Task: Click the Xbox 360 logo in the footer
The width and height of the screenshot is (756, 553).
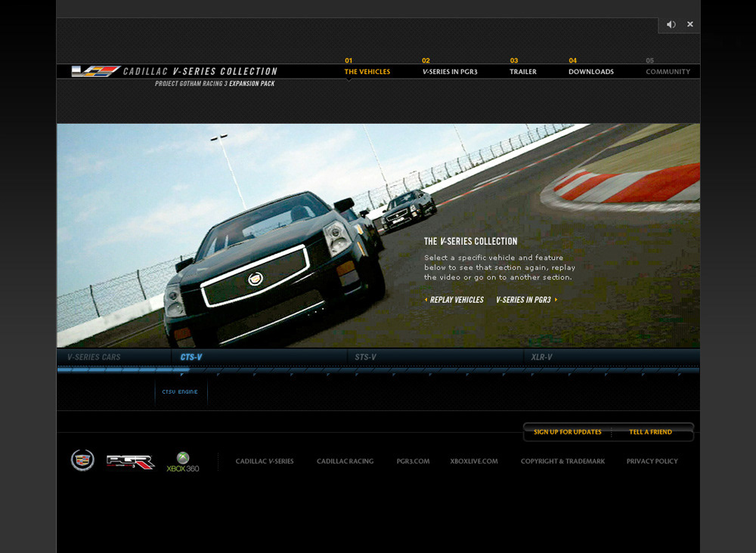Action: (183, 462)
